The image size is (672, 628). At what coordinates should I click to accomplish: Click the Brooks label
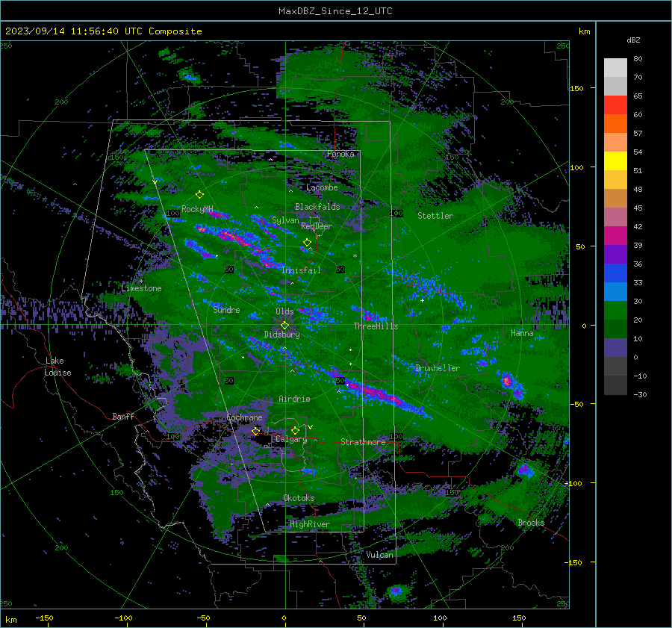click(x=531, y=523)
